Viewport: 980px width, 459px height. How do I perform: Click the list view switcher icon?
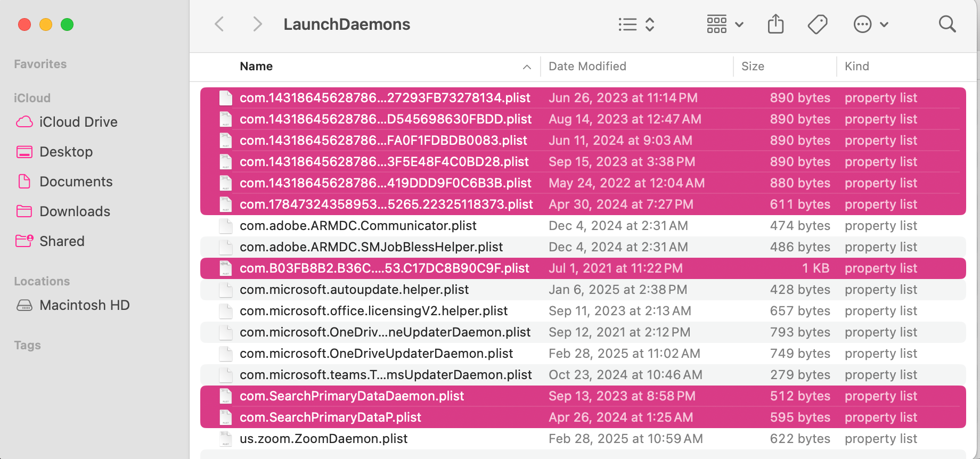[x=636, y=24]
